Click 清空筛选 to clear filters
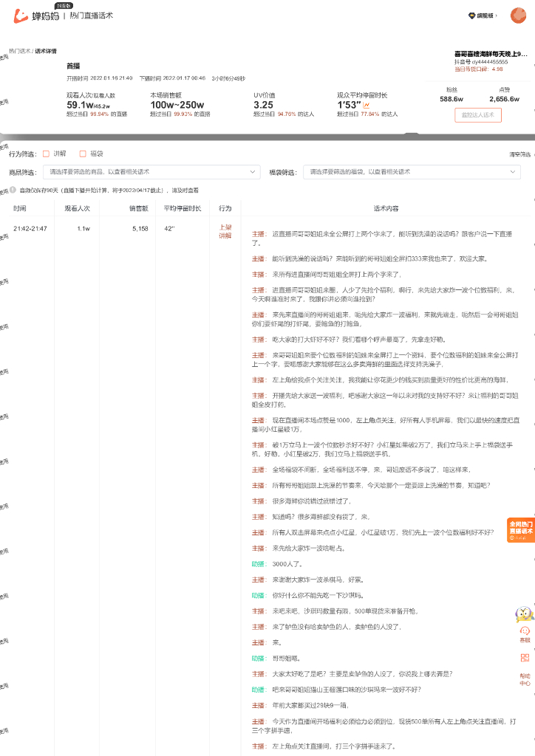535x756 pixels. (519, 155)
